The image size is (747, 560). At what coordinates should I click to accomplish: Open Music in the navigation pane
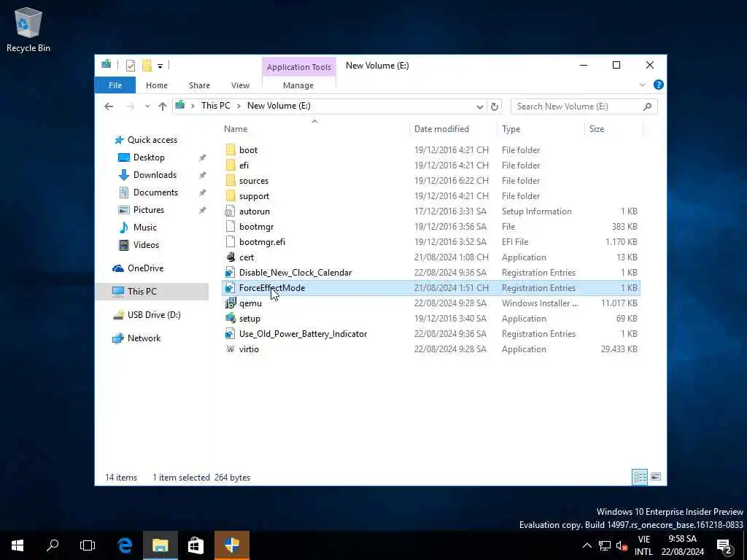(x=145, y=227)
